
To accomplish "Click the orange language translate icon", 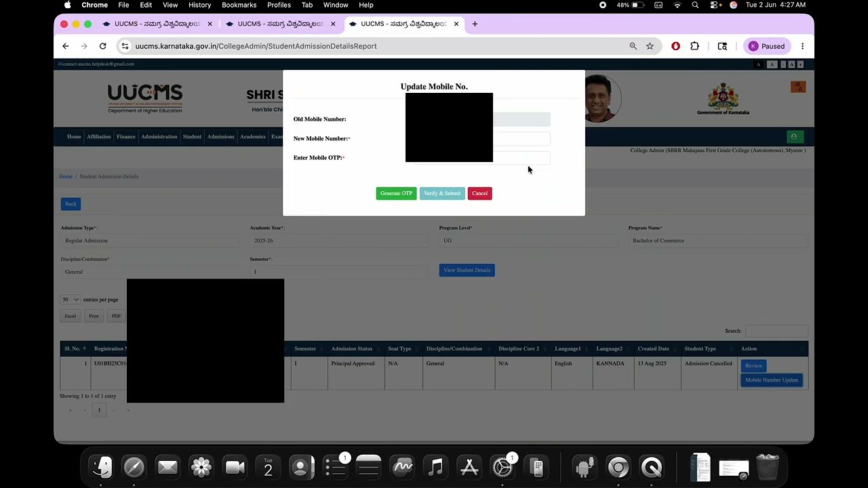I will (x=798, y=87).
